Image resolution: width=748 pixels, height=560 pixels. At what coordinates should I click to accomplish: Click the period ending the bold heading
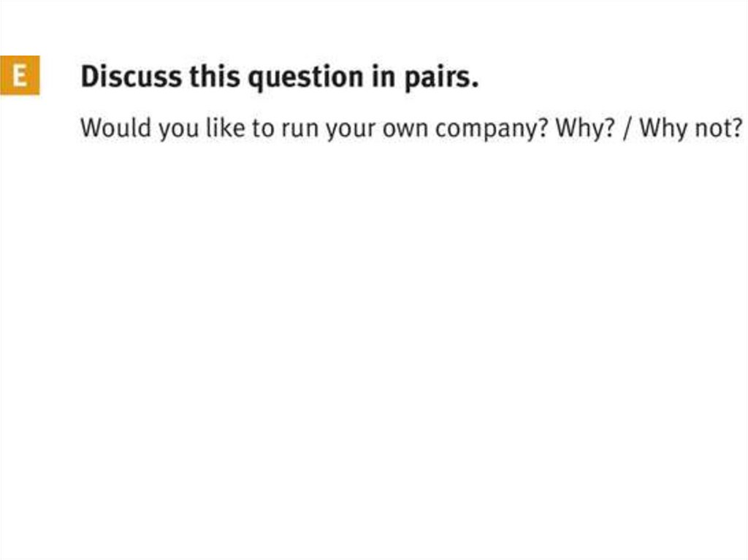(476, 85)
